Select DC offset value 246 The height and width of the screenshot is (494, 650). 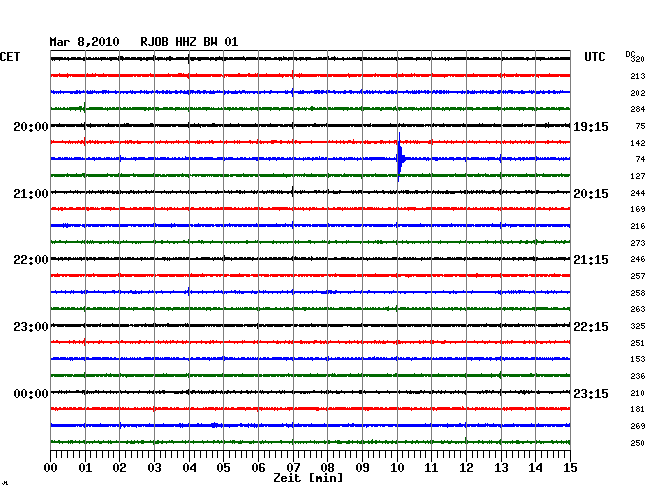(x=638, y=259)
